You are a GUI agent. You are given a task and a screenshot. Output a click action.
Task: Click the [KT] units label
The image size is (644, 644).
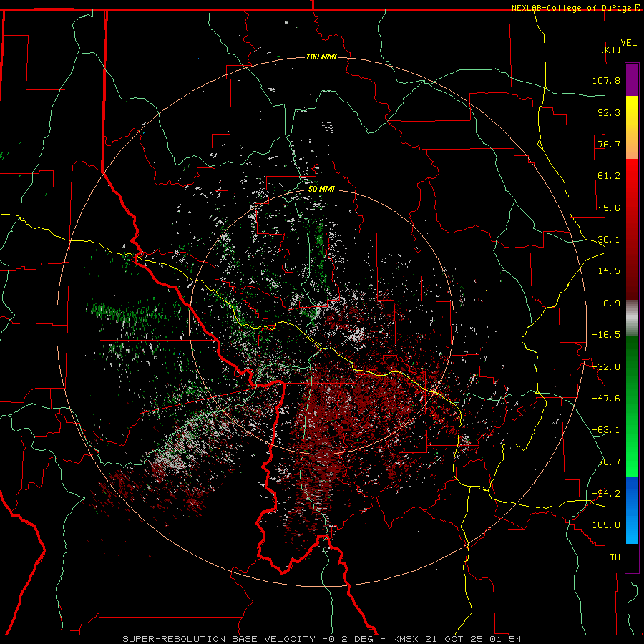tap(611, 49)
